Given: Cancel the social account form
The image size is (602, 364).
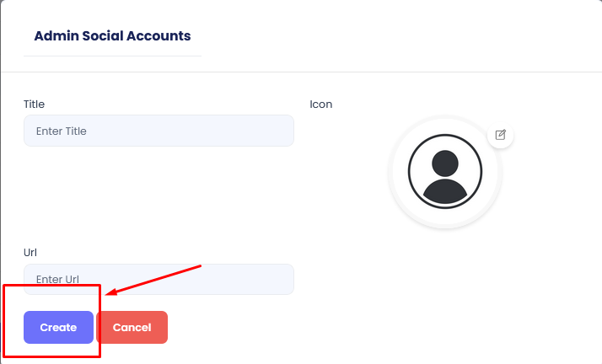Looking at the screenshot, I should [132, 327].
